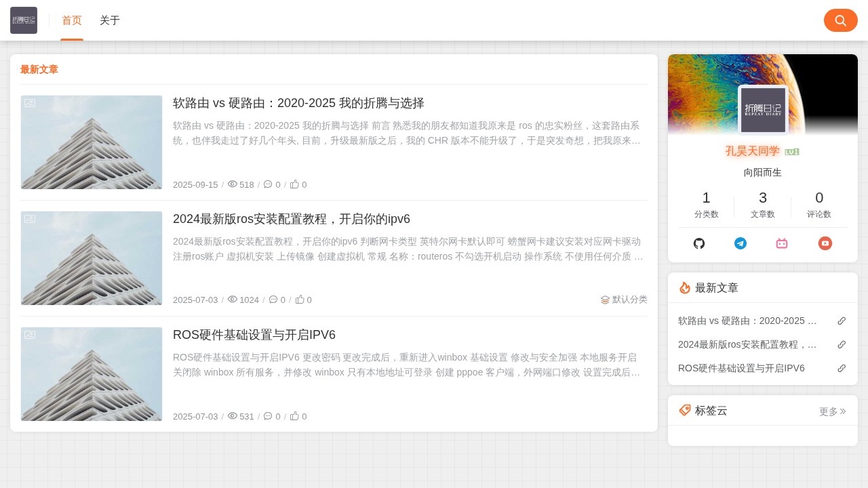The image size is (868, 488).
Task: Click views eye icon showing 1024
Action: click(x=233, y=300)
